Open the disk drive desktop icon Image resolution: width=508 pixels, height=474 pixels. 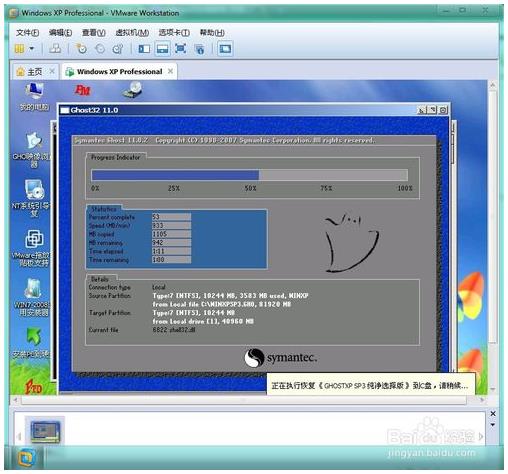132,90
